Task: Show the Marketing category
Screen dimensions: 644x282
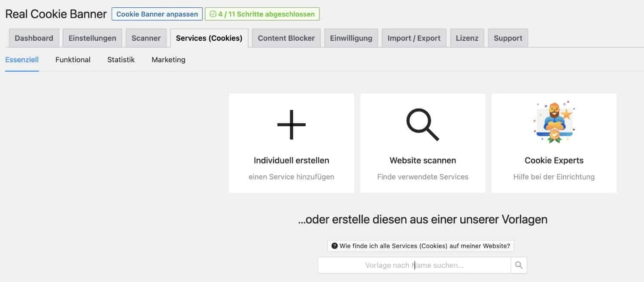Action: [168, 60]
